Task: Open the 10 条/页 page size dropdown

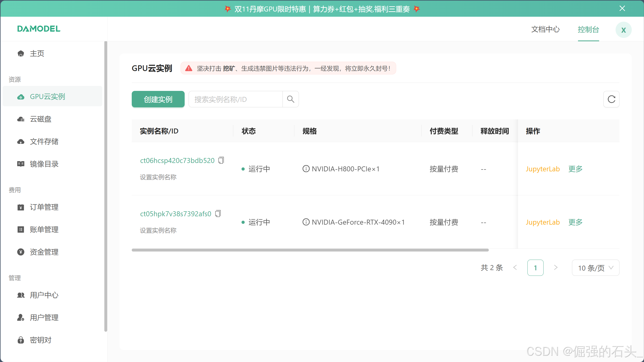Action: point(595,268)
